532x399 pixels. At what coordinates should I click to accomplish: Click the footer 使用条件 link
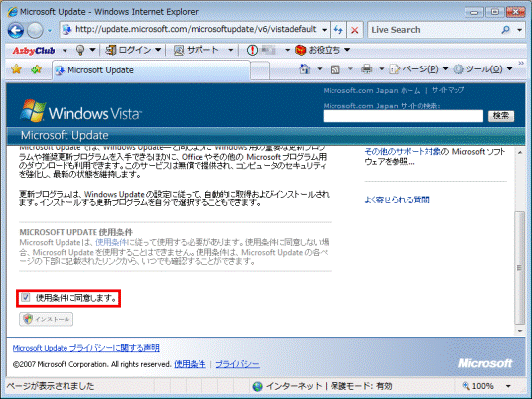(x=190, y=364)
